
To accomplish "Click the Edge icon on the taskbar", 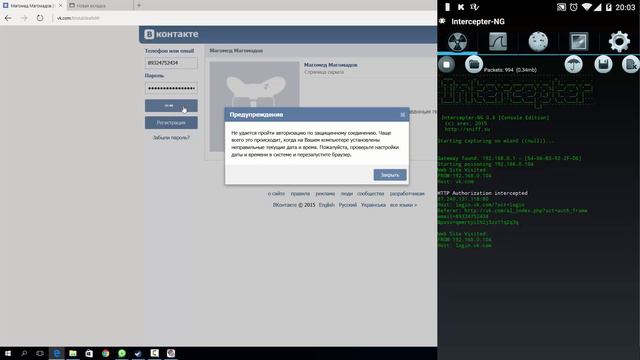I will click(56, 353).
